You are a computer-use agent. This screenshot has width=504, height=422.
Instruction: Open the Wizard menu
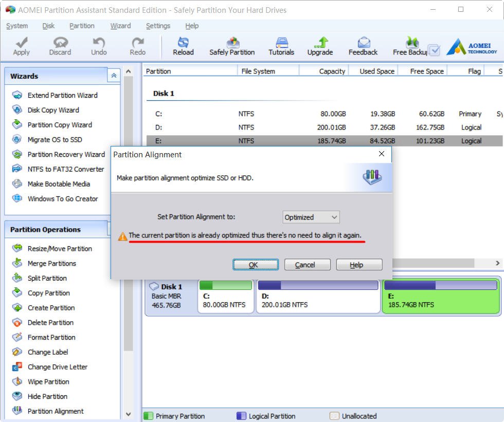pos(120,26)
